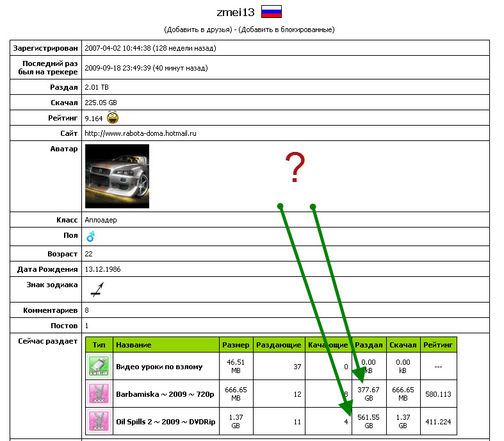Open the rabota-doma.hotmail.ru site link
The height and width of the screenshot is (441, 504).
coord(140,133)
